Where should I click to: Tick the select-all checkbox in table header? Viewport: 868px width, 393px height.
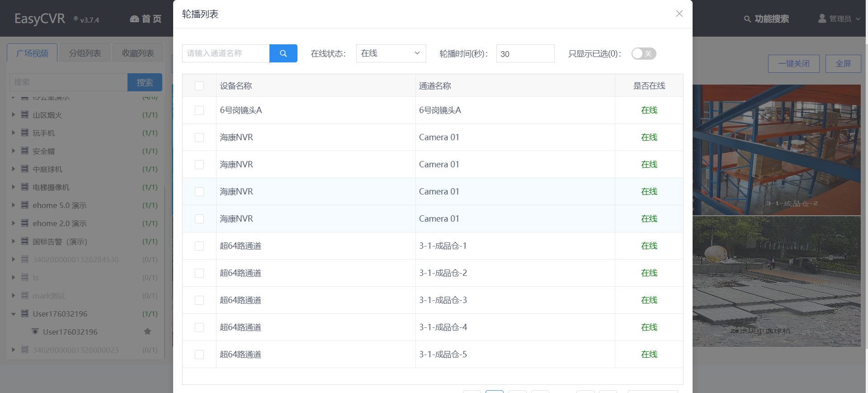(x=199, y=86)
